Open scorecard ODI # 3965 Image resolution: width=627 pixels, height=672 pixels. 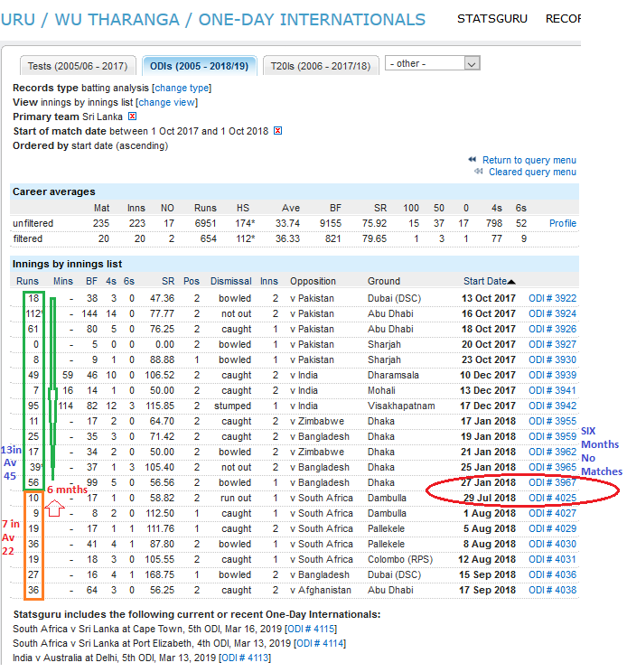[x=552, y=467]
